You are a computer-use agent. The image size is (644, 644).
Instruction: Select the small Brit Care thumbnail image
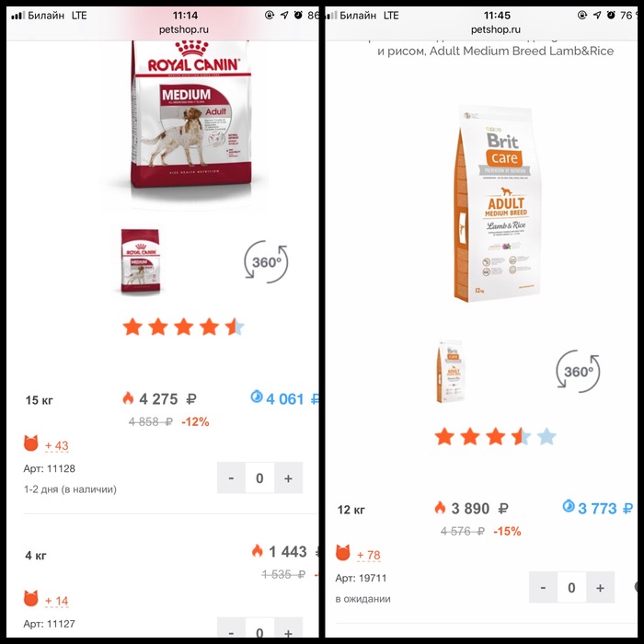pyautogui.click(x=452, y=372)
